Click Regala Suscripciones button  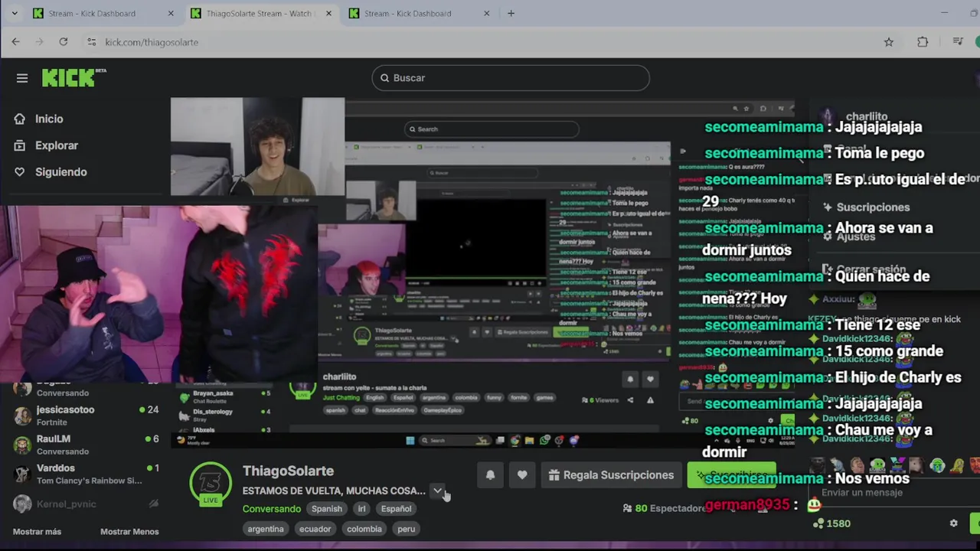(612, 475)
